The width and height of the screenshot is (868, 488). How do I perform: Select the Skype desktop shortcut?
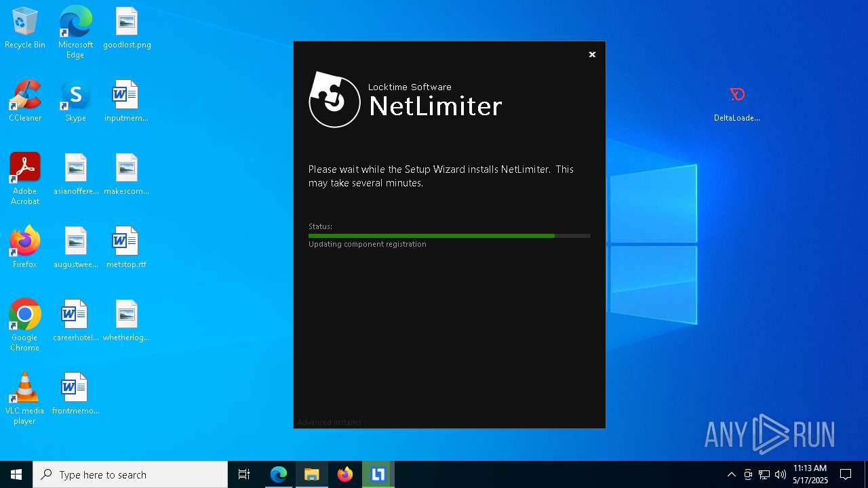[75, 102]
